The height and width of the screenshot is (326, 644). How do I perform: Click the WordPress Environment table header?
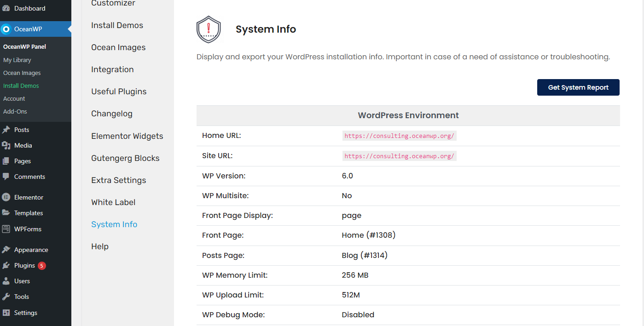pyautogui.click(x=408, y=115)
